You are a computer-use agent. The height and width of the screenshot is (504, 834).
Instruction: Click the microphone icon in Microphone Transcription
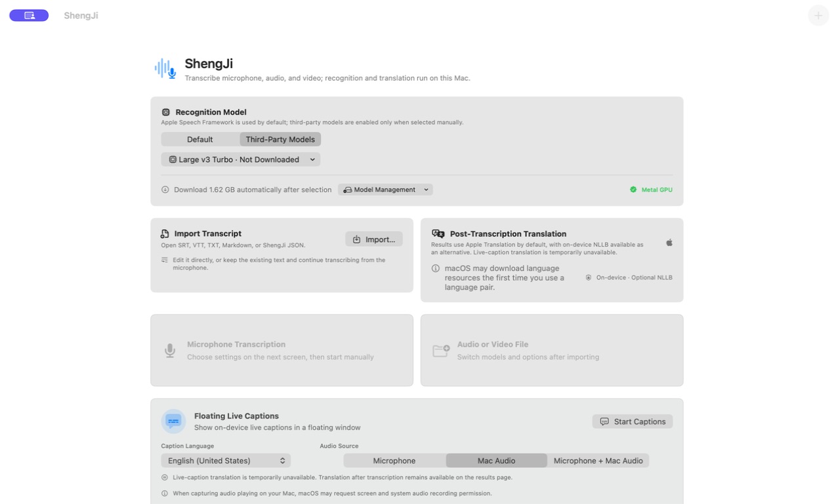[170, 350]
